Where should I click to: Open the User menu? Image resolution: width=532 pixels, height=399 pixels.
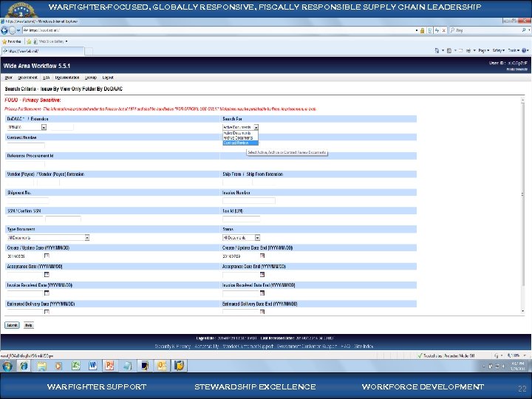point(8,78)
